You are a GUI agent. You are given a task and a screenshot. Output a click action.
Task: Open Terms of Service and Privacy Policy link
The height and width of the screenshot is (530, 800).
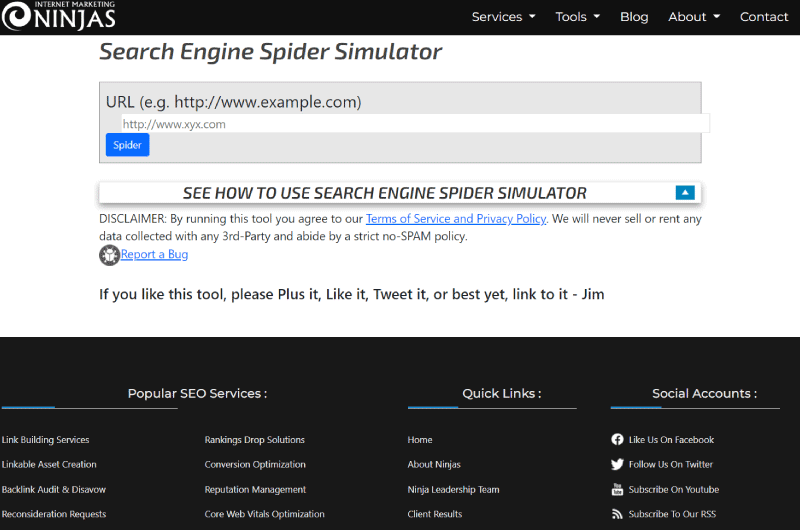coord(456,219)
